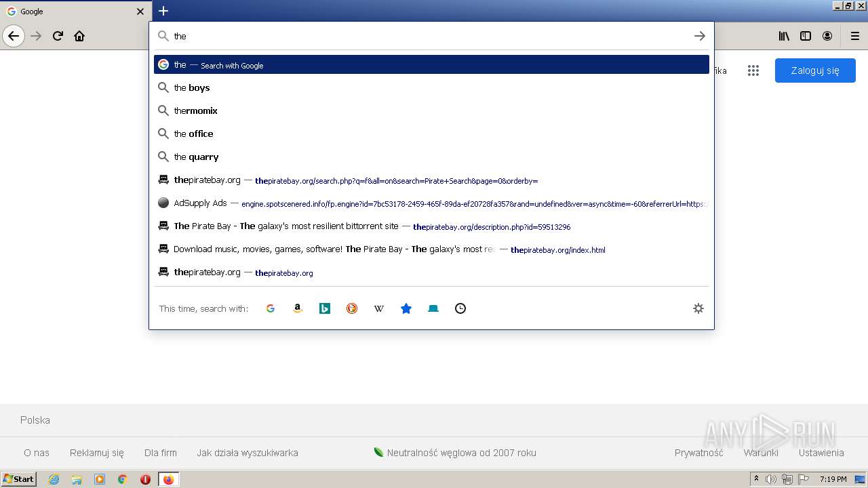Open a new tab with plus icon
The width and height of the screenshot is (868, 488).
click(x=163, y=11)
